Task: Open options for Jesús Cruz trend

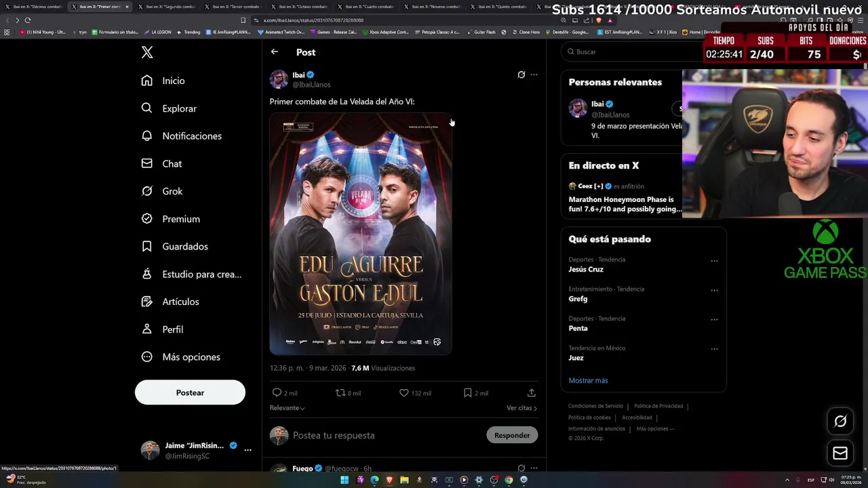Action: click(x=714, y=261)
